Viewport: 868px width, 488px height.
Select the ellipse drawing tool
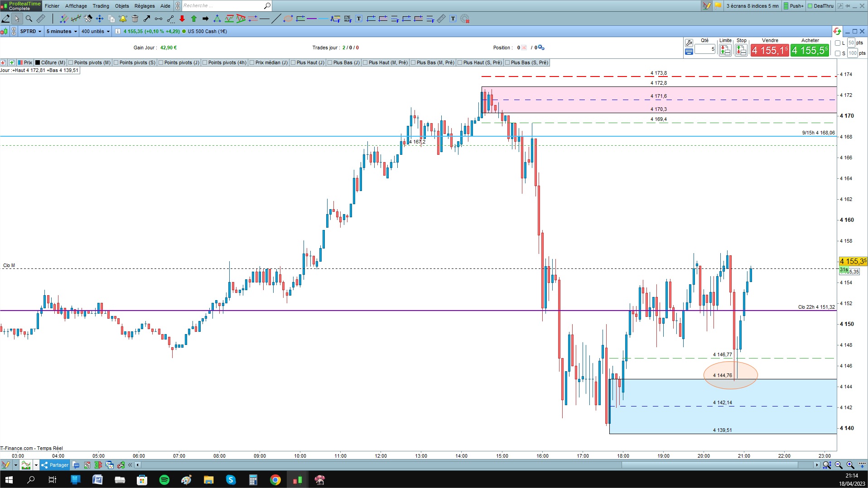288,19
